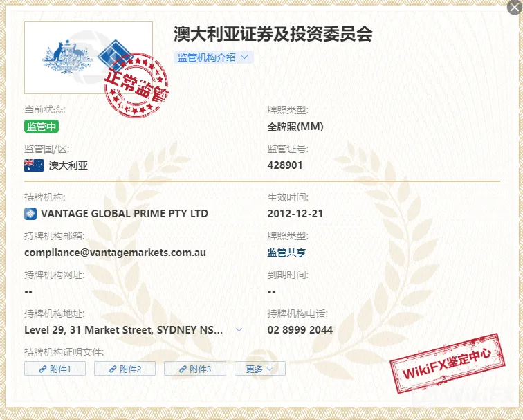This screenshot has height=420, width=523.
Task: Expand 监管机构介绍 regulator introduction
Action: [214, 57]
